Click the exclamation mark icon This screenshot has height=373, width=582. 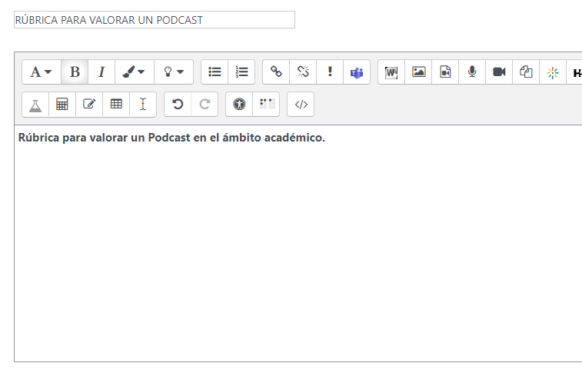(x=330, y=72)
